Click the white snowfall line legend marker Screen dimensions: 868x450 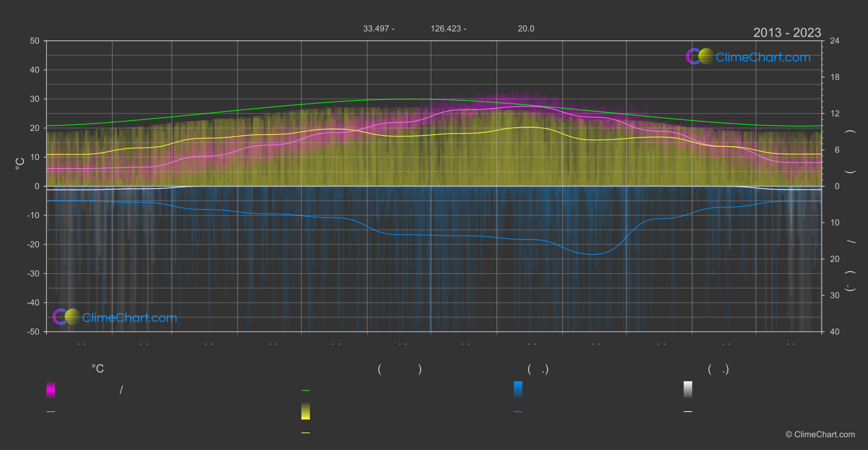coord(688,411)
